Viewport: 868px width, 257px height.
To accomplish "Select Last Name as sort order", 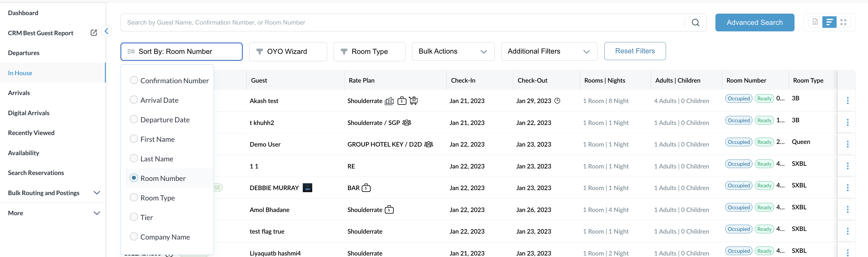I will (134, 158).
